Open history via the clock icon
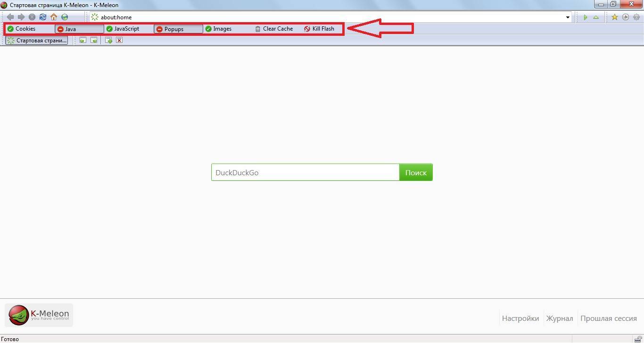 [626, 17]
